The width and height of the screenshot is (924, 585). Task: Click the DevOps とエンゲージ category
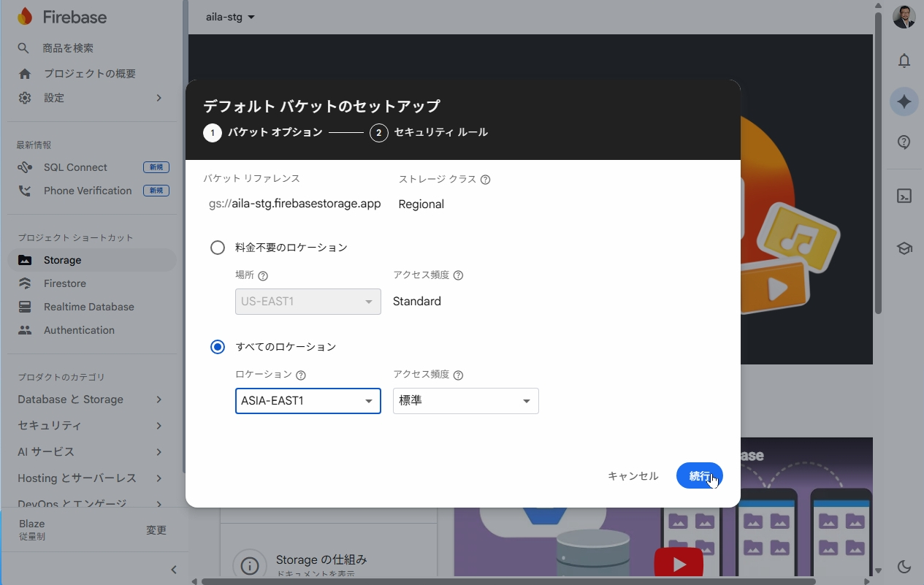tap(91, 503)
